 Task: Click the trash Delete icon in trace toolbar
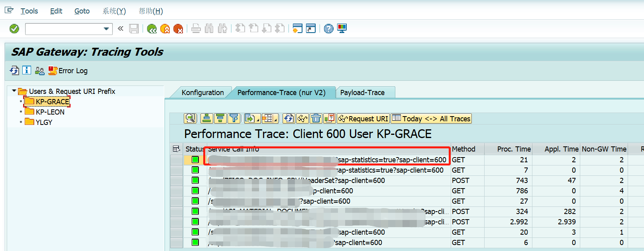click(x=316, y=119)
